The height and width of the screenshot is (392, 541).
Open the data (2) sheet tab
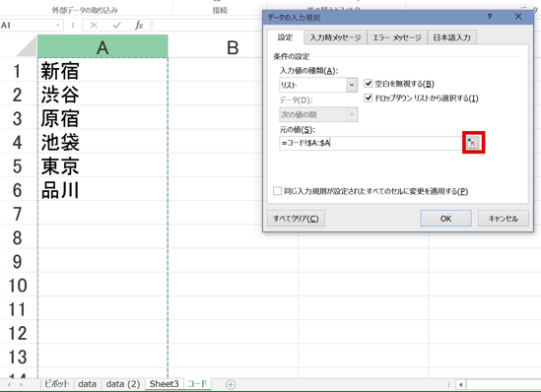[x=123, y=384]
